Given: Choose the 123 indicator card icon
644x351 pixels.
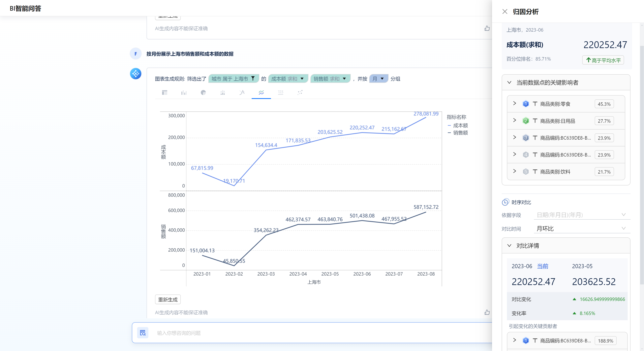Looking at the screenshot, I should point(280,93).
